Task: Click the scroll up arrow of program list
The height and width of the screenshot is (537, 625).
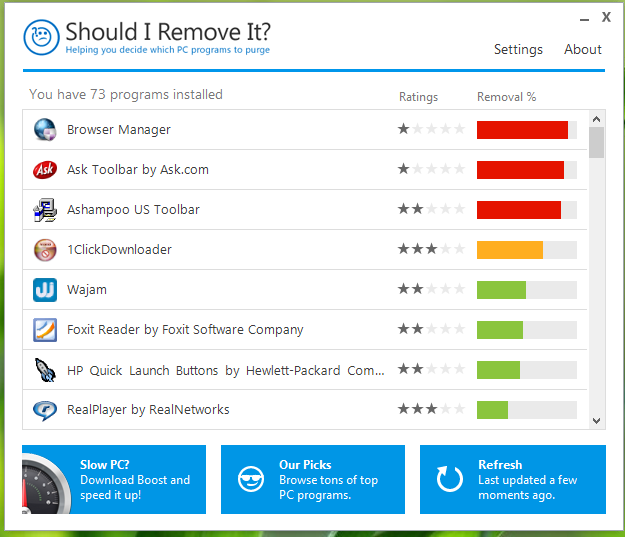Action: (x=596, y=119)
